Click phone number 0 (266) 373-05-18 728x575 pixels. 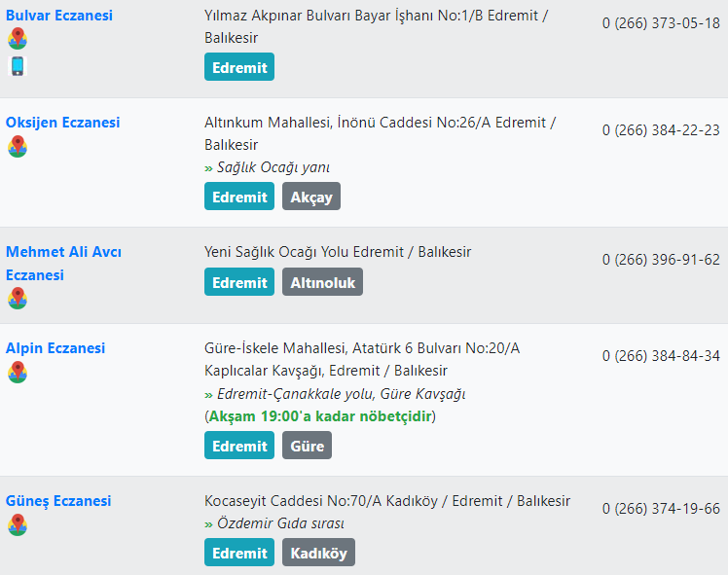[661, 23]
